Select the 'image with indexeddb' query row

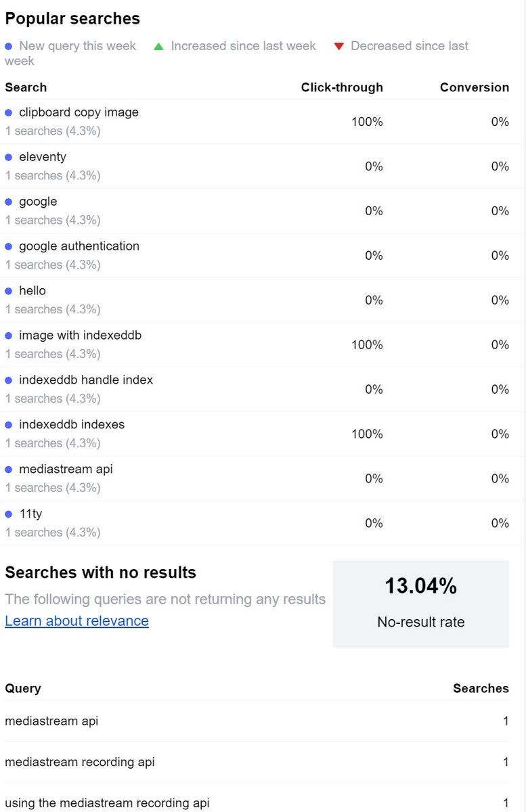click(80, 336)
